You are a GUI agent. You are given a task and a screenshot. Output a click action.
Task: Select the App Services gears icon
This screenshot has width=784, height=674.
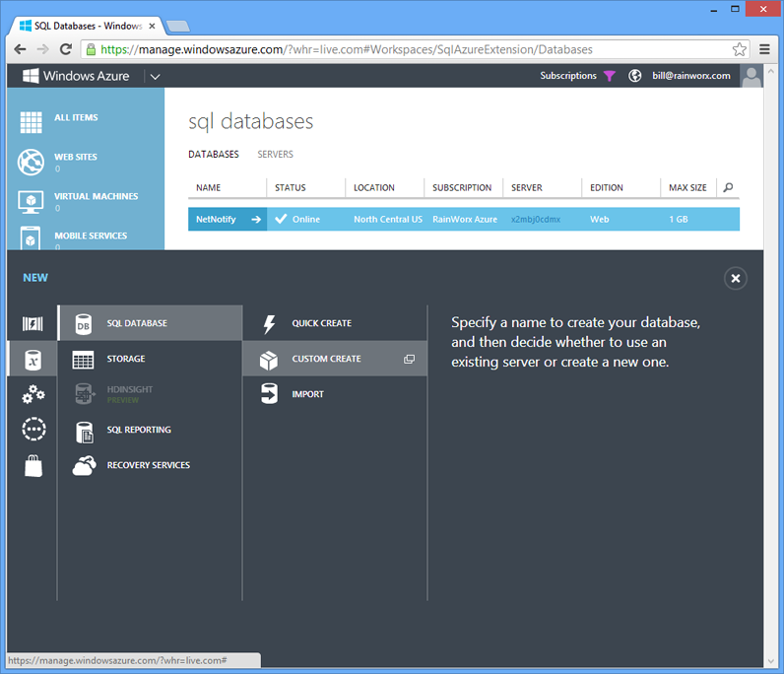click(x=33, y=394)
